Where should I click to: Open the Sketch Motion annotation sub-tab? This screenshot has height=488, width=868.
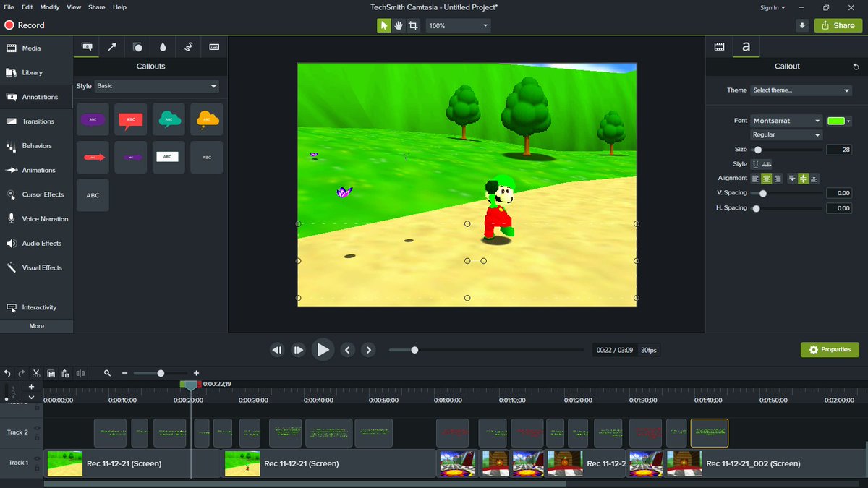(189, 46)
